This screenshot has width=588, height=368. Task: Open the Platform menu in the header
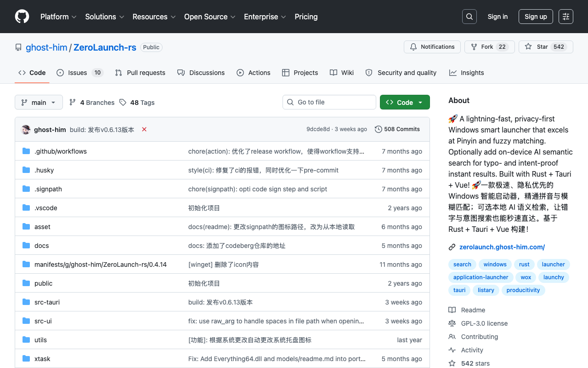coord(58,17)
